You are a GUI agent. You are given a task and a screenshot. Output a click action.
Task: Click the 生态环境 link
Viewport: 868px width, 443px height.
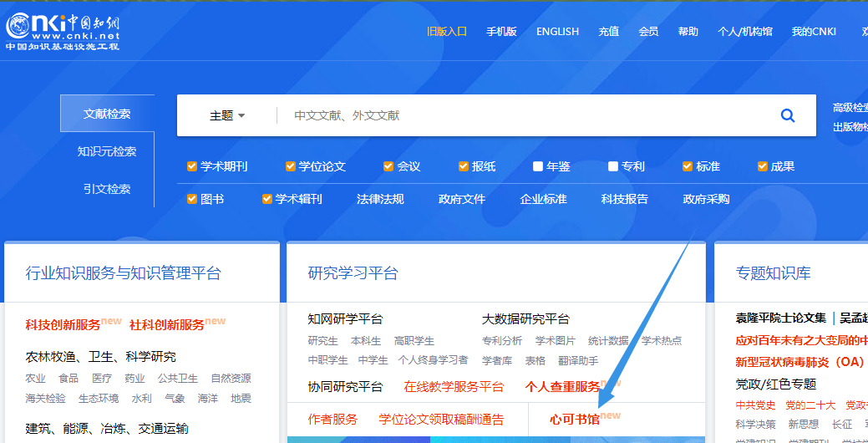[x=99, y=399]
